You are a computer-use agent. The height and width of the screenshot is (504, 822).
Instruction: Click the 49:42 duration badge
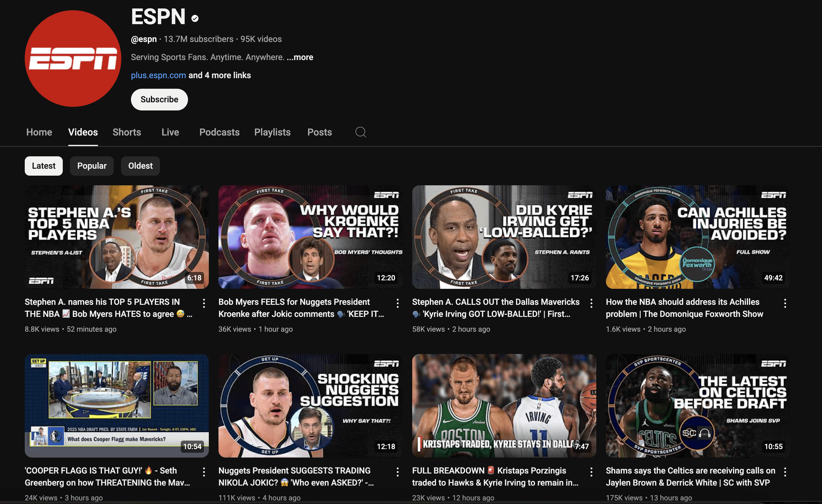coord(773,278)
